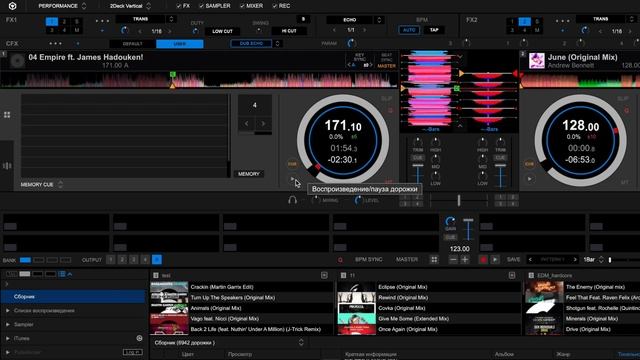This screenshot has height=360, width=640.
Task: Play or pause deck 1 track
Action: 292,179
